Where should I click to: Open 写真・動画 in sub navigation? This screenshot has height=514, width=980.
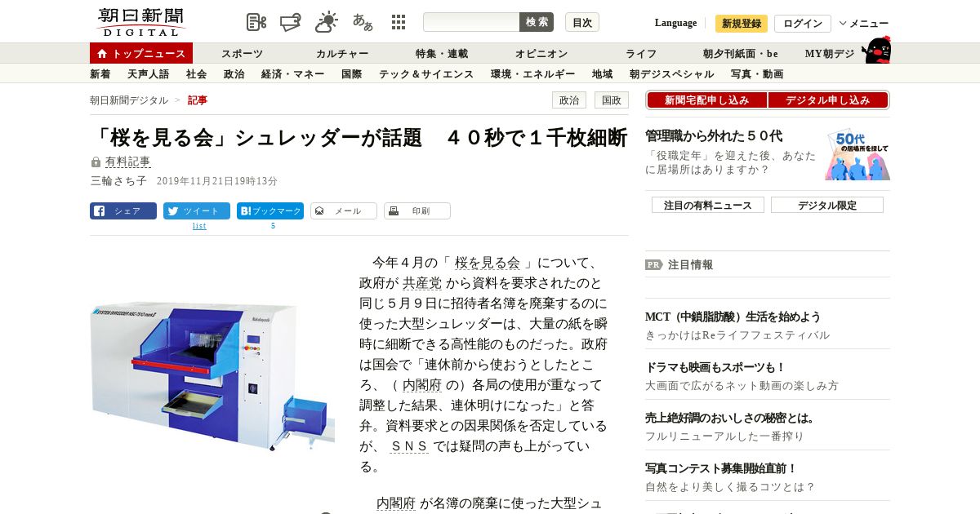click(x=757, y=74)
